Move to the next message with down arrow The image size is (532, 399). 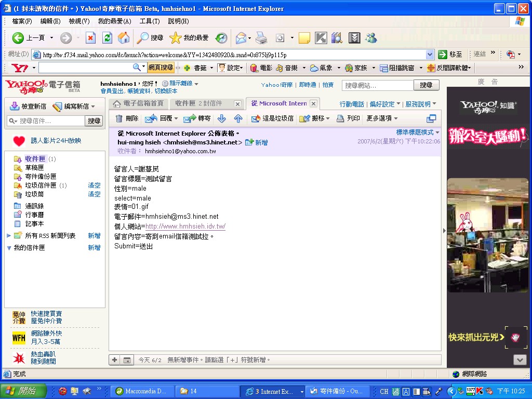(x=221, y=118)
